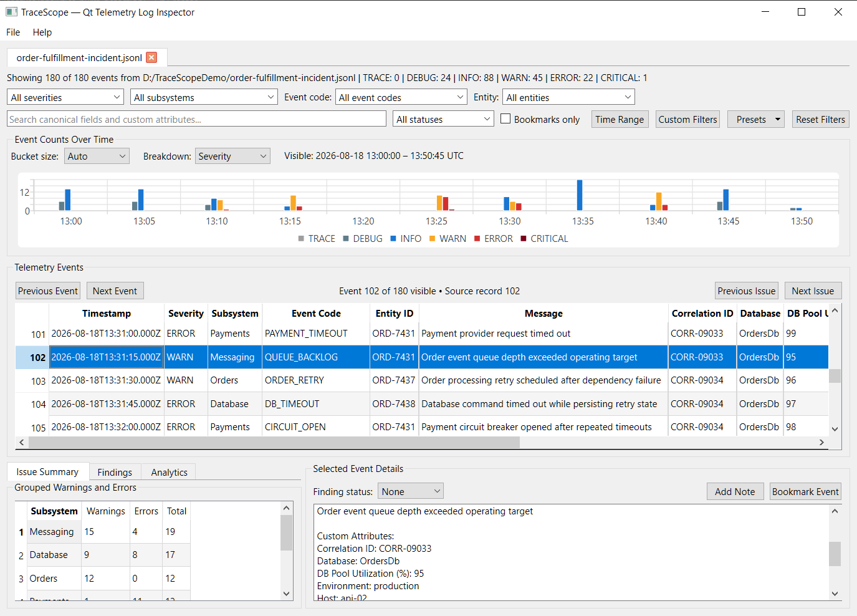This screenshot has width=857, height=616.
Task: Open the Entity filter dropdown
Action: pos(568,97)
